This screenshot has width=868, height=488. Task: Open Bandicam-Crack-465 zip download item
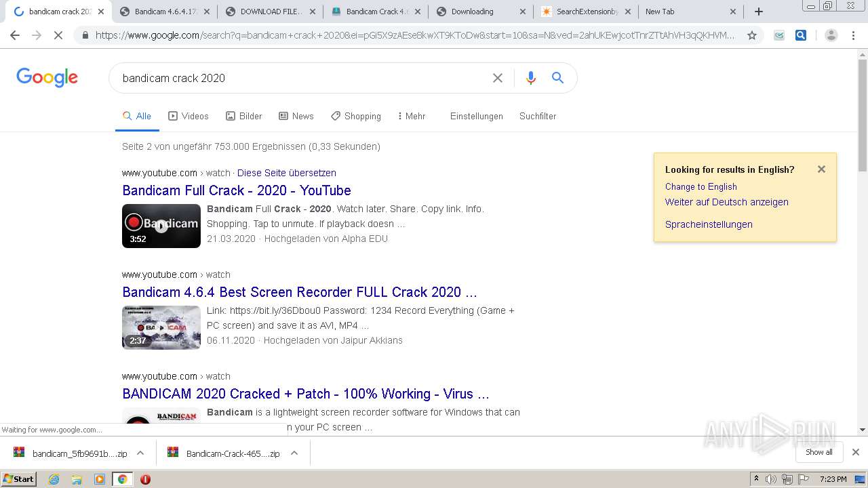[224, 453]
